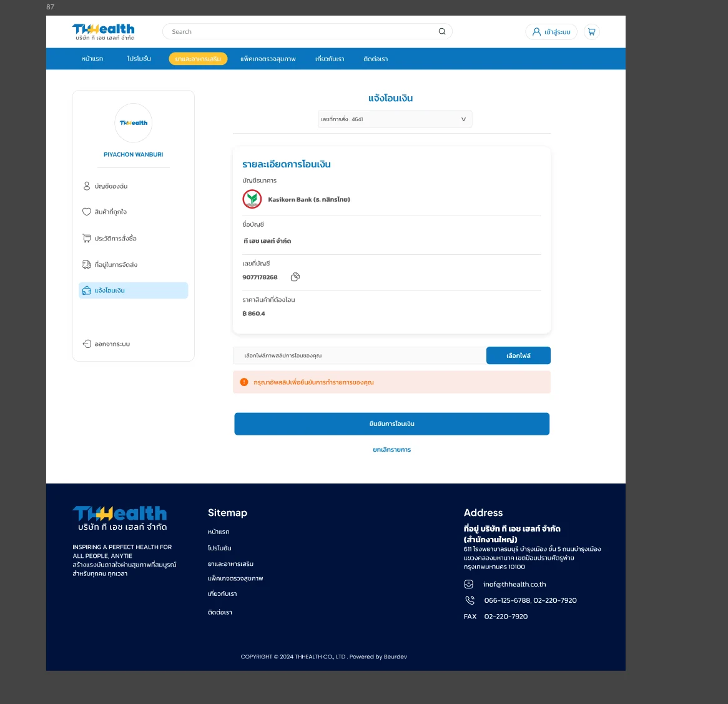
Task: Click footer sitemap link โปรโมชั่น
Action: [x=219, y=548]
